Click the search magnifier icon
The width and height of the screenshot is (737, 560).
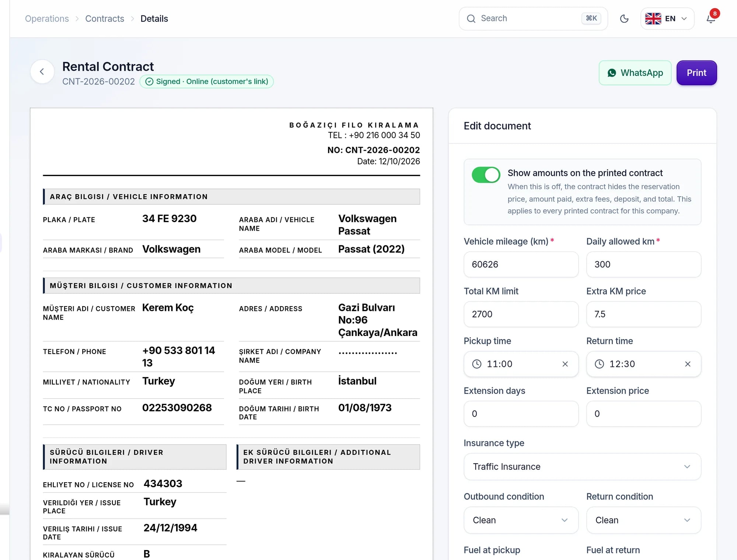click(471, 19)
